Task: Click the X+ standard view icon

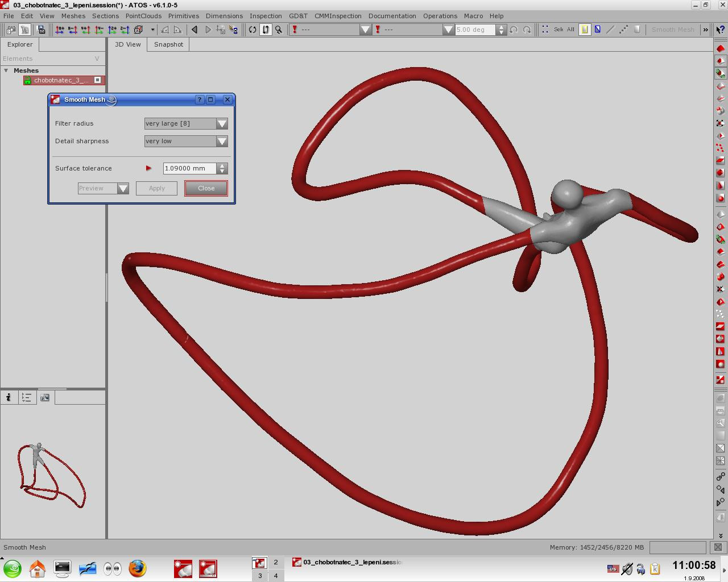Action: click(59, 30)
